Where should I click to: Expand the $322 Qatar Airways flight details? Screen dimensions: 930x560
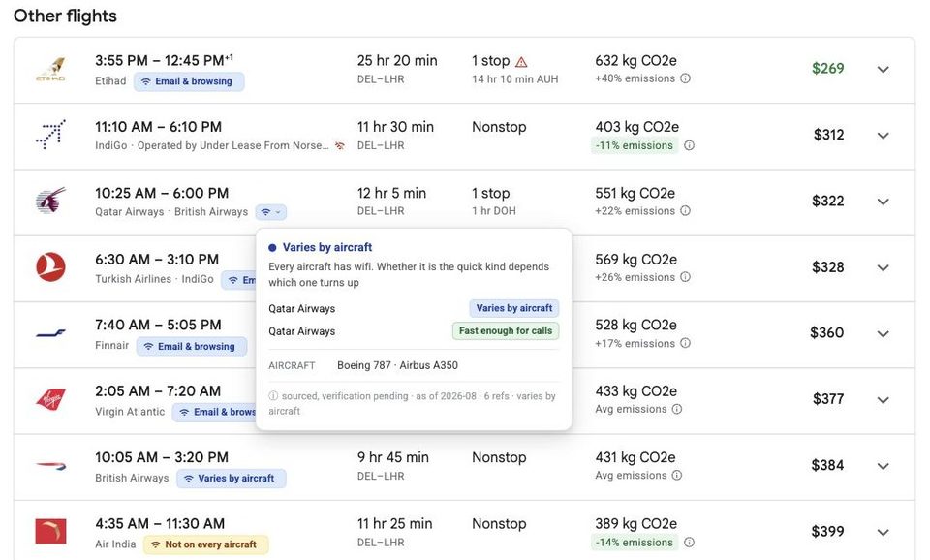pyautogui.click(x=883, y=202)
